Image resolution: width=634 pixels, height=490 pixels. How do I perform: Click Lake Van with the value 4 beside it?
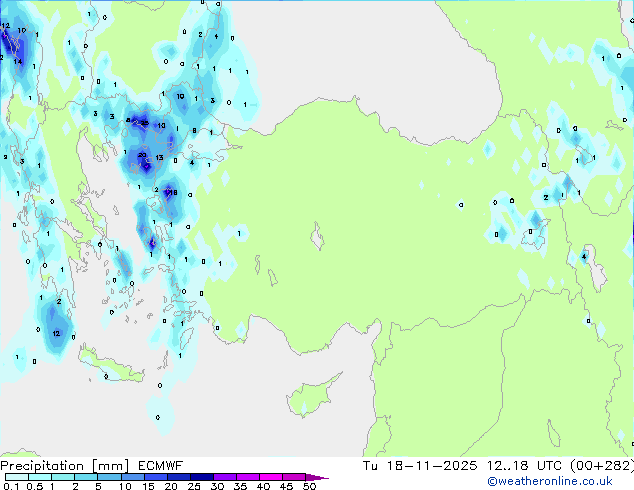594,268
